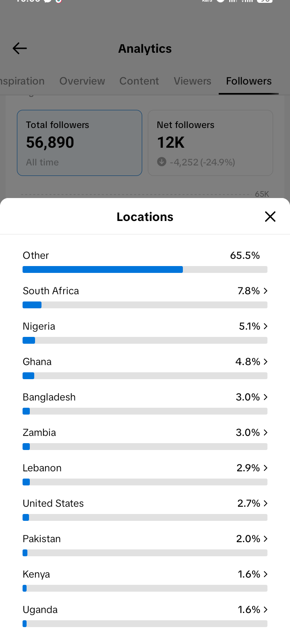This screenshot has width=290, height=644.
Task: Click the Other percentage progress bar
Action: pyautogui.click(x=145, y=270)
